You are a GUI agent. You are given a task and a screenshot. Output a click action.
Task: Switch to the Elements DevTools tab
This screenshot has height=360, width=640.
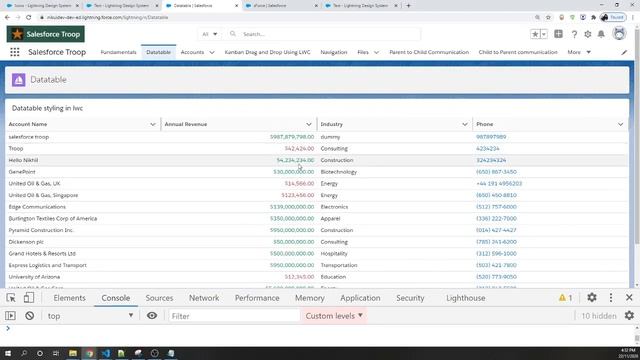point(69,298)
